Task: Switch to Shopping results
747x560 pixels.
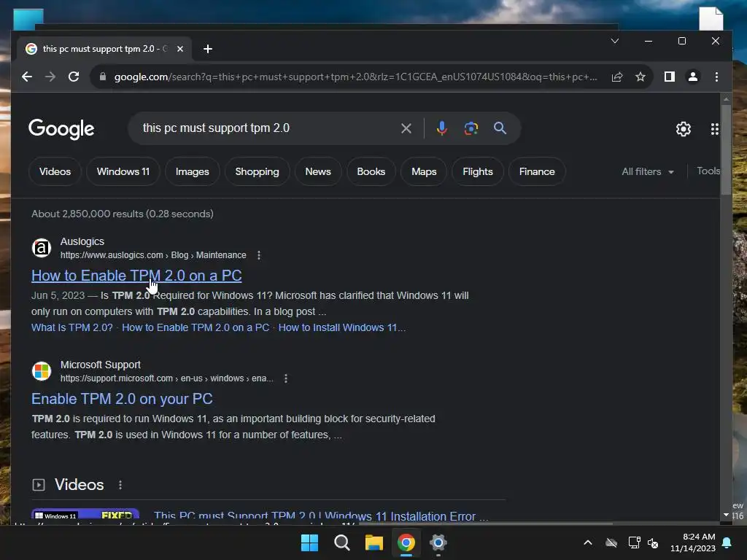Action: [257, 171]
